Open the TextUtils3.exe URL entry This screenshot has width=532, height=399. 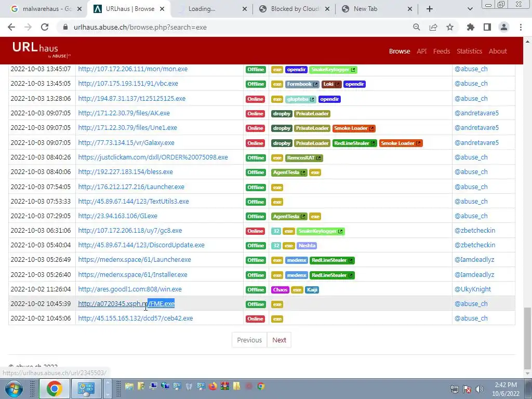click(x=134, y=201)
